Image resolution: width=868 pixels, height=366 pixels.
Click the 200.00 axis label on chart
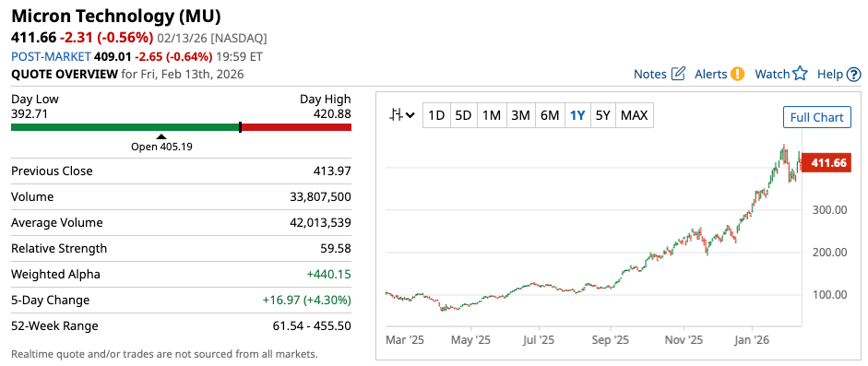(x=829, y=252)
